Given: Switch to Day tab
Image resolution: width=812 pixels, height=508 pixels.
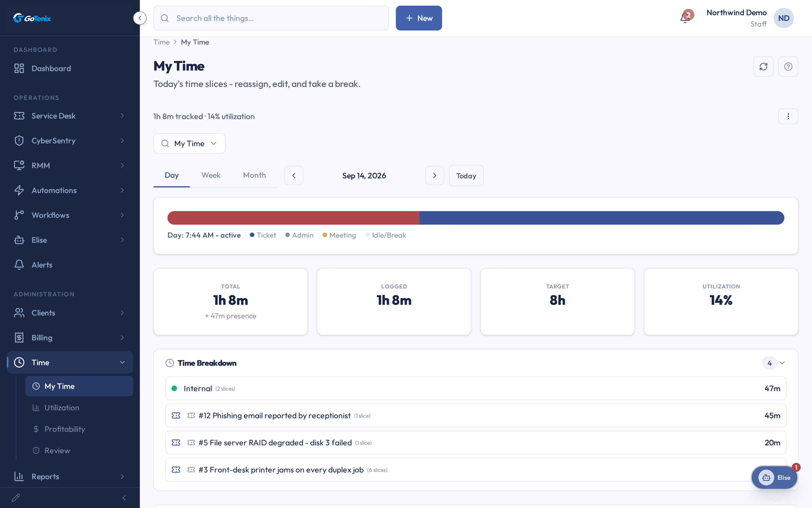Looking at the screenshot, I should point(171,175).
